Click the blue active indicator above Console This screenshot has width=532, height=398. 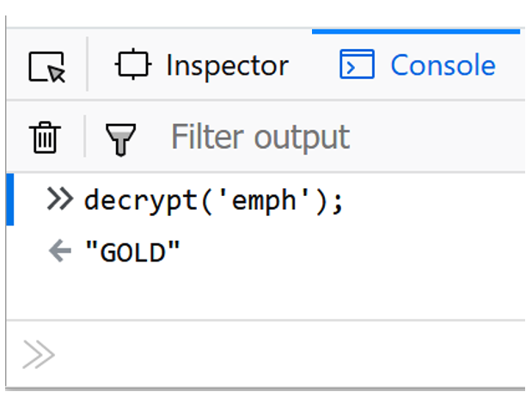point(416,32)
